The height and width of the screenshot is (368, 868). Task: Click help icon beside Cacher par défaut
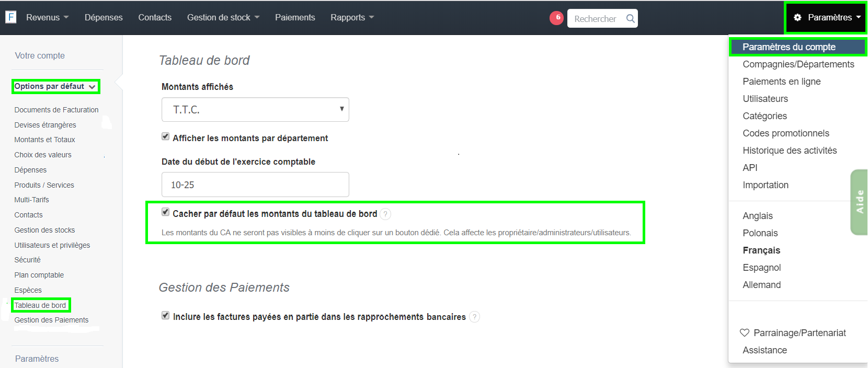pos(385,214)
